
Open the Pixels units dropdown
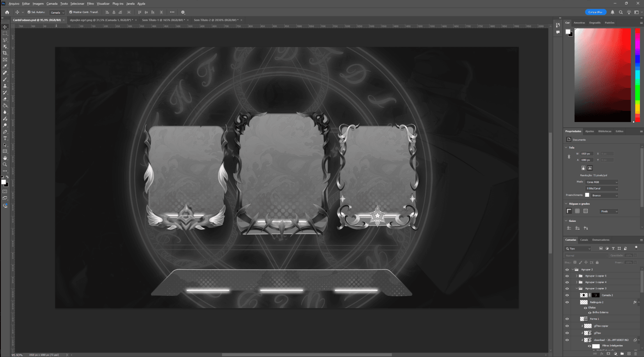[609, 211]
